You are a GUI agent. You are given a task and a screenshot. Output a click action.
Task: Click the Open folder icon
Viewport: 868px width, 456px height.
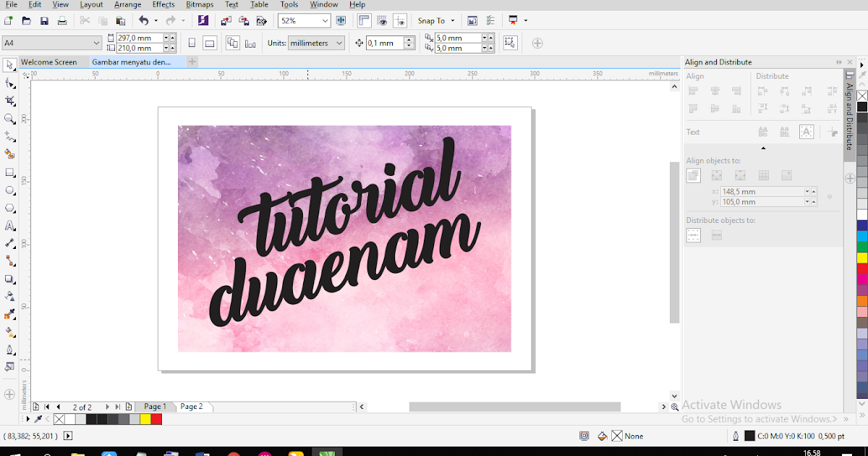[26, 21]
